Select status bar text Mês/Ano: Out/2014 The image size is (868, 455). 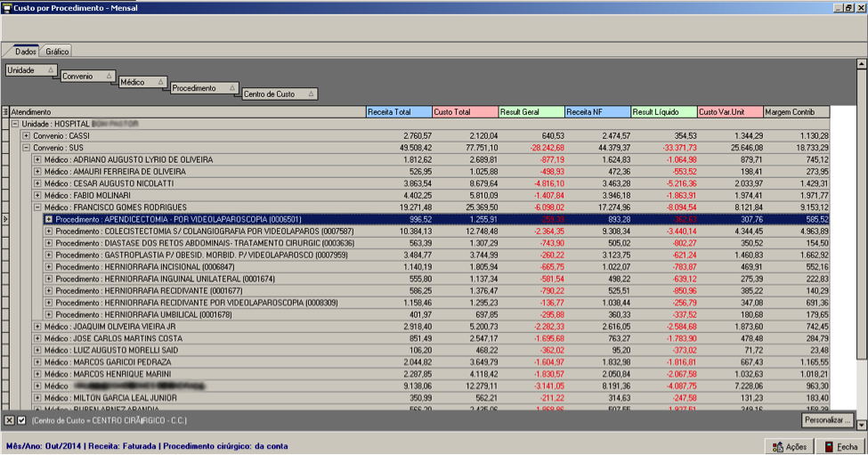tap(44, 446)
